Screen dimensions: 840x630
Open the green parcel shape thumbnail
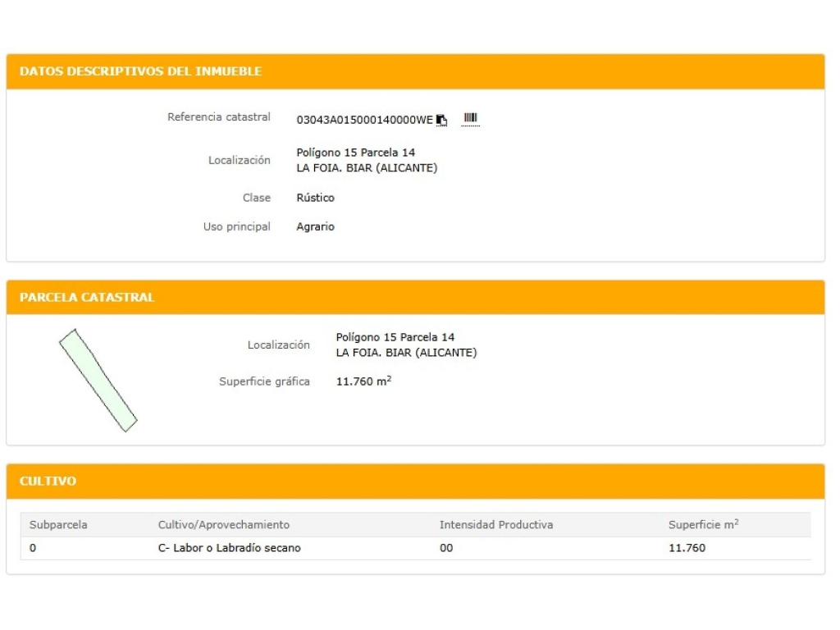(x=98, y=381)
